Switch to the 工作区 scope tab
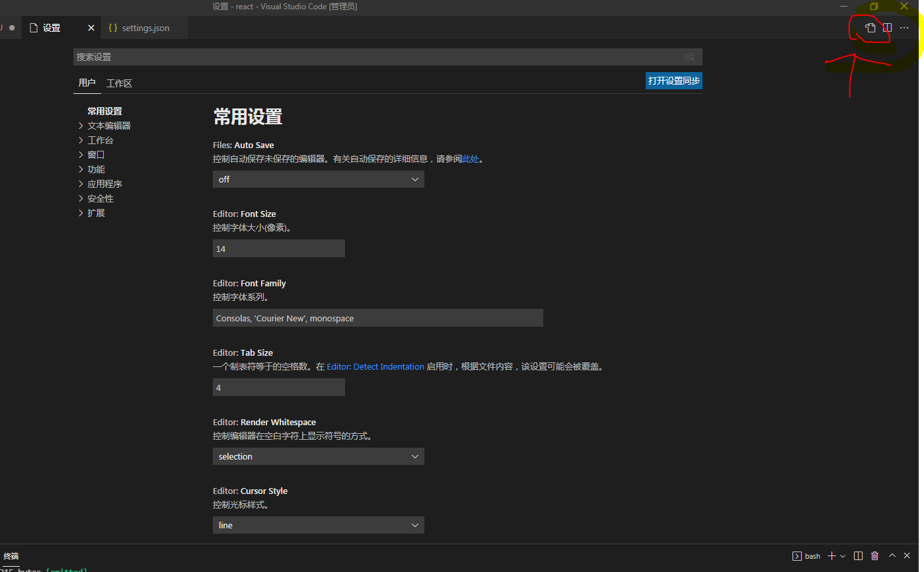The height and width of the screenshot is (572, 924). click(x=120, y=83)
